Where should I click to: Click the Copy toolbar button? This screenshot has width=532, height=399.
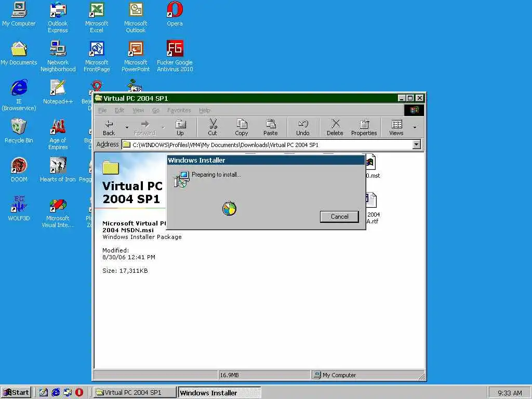pos(242,128)
